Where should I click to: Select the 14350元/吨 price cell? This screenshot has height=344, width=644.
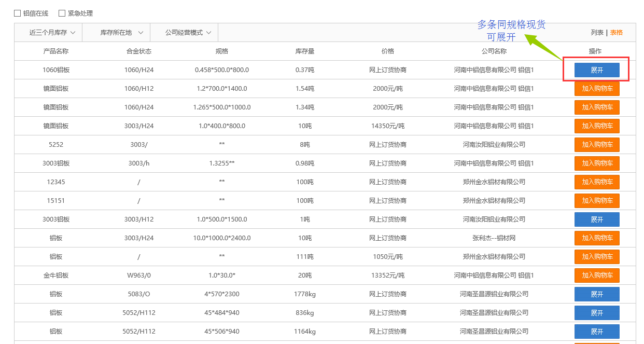coord(388,126)
